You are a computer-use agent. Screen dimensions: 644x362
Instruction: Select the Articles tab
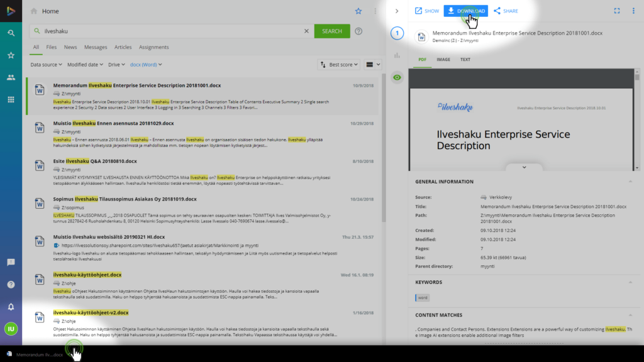tap(123, 47)
